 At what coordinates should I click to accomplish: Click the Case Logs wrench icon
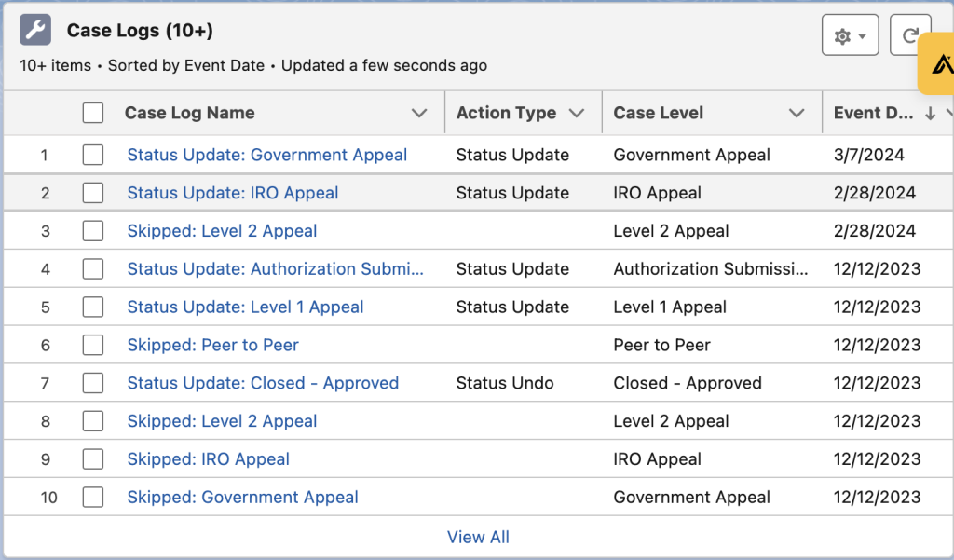(x=35, y=31)
